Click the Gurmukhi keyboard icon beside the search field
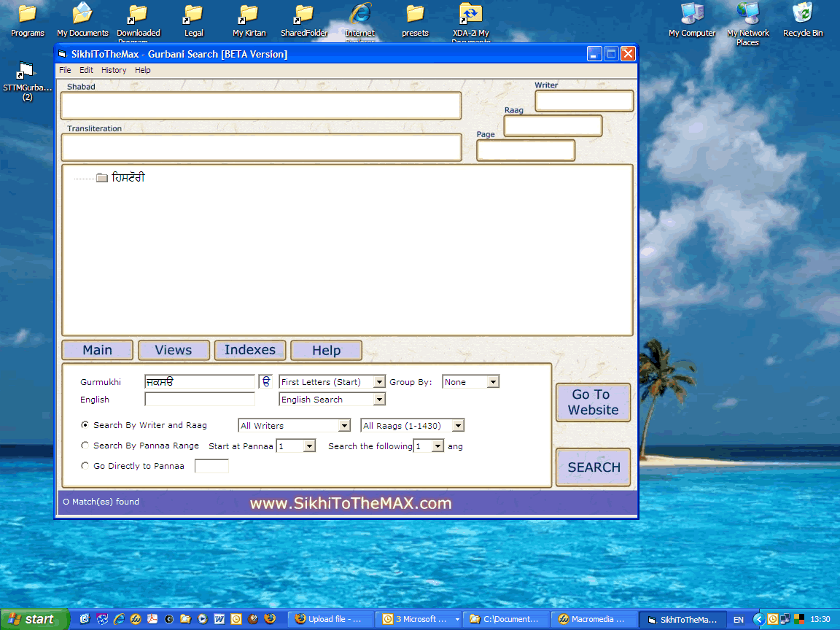 coord(265,381)
